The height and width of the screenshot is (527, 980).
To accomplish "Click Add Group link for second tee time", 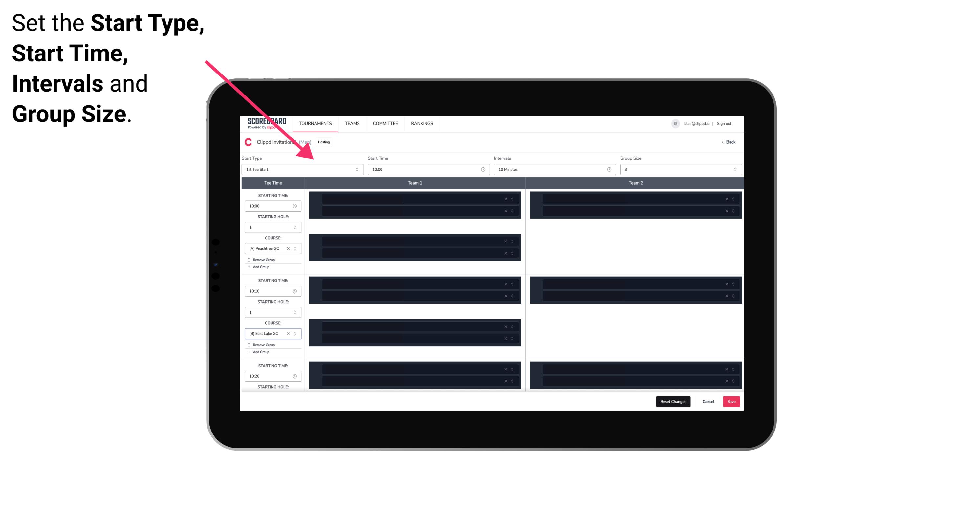I will 260,351.
